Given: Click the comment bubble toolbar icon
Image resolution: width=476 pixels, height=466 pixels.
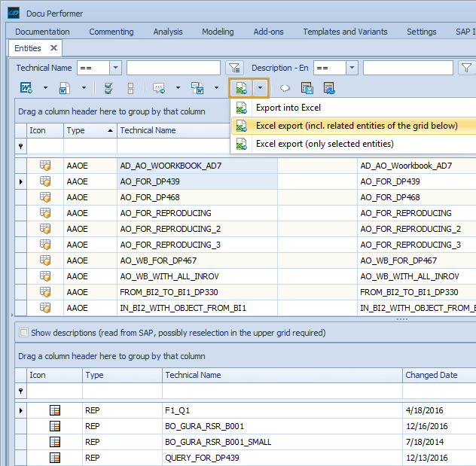Looking at the screenshot, I should pos(158,88).
